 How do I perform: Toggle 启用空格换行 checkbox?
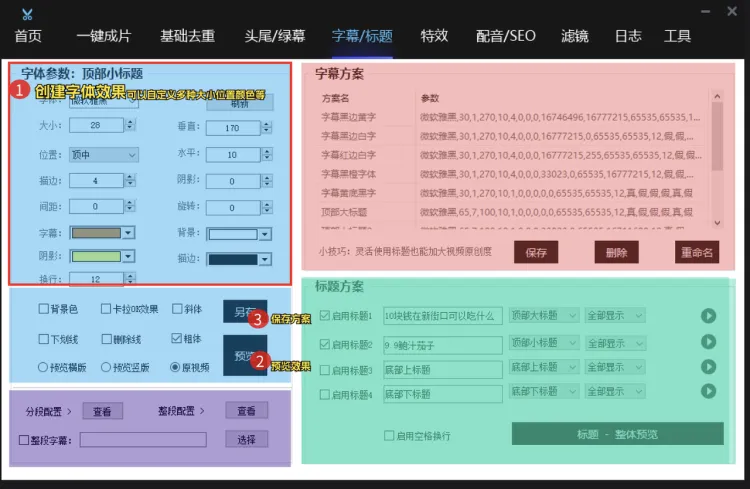pyautogui.click(x=389, y=435)
